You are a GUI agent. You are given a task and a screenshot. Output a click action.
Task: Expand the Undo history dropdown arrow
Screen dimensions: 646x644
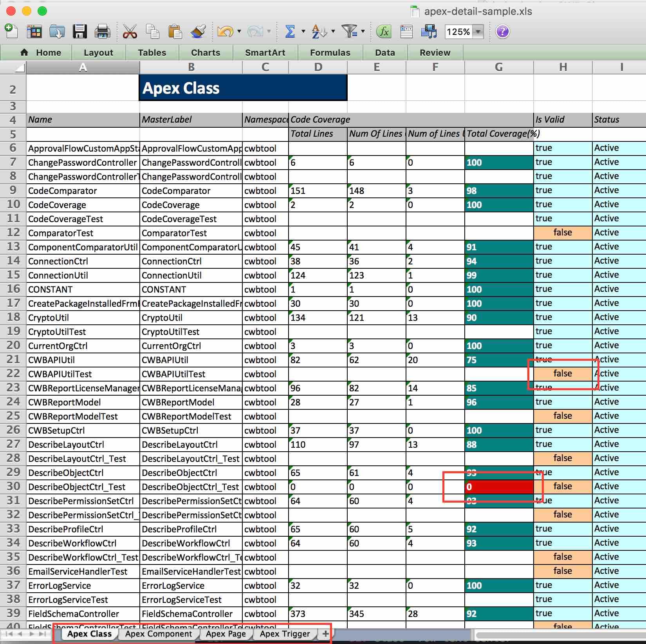pos(239,31)
